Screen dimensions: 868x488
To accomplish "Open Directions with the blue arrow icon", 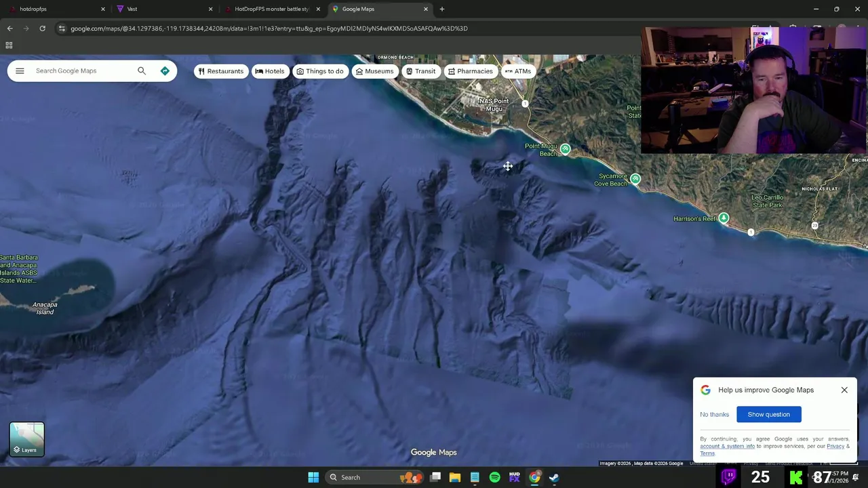I will click(x=165, y=70).
